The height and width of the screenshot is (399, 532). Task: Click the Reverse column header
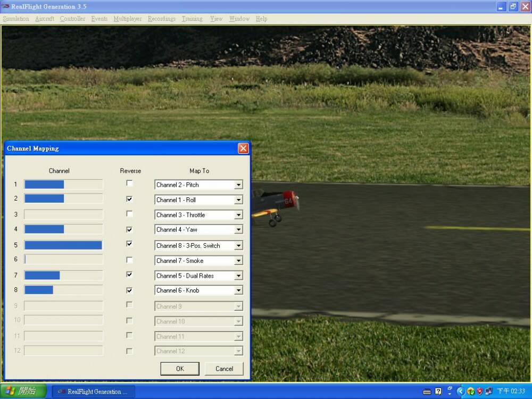coord(130,171)
